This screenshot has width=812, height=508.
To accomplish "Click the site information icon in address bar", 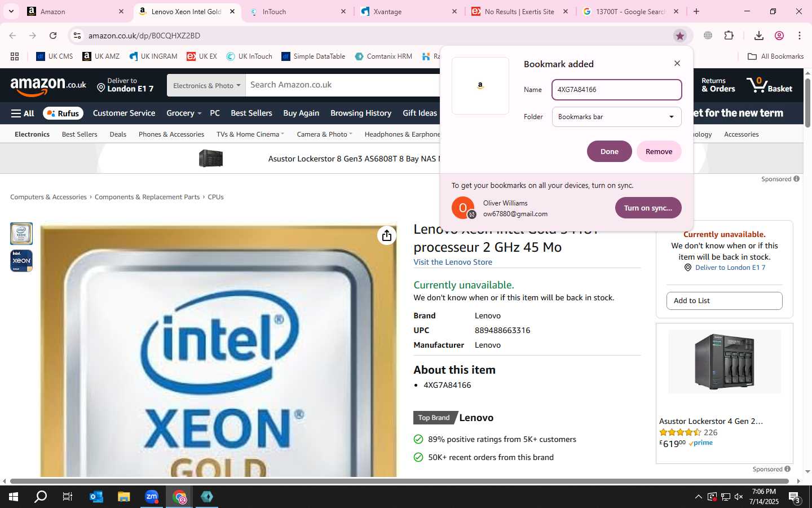I will click(x=77, y=36).
